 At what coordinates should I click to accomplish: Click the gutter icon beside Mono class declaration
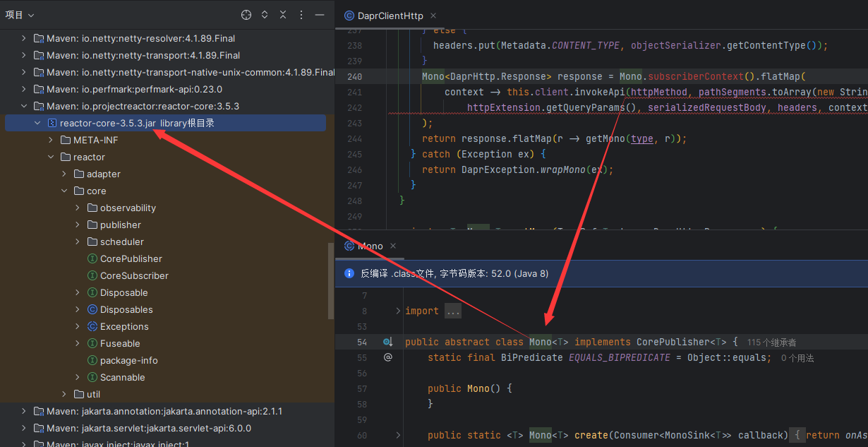coord(387,342)
